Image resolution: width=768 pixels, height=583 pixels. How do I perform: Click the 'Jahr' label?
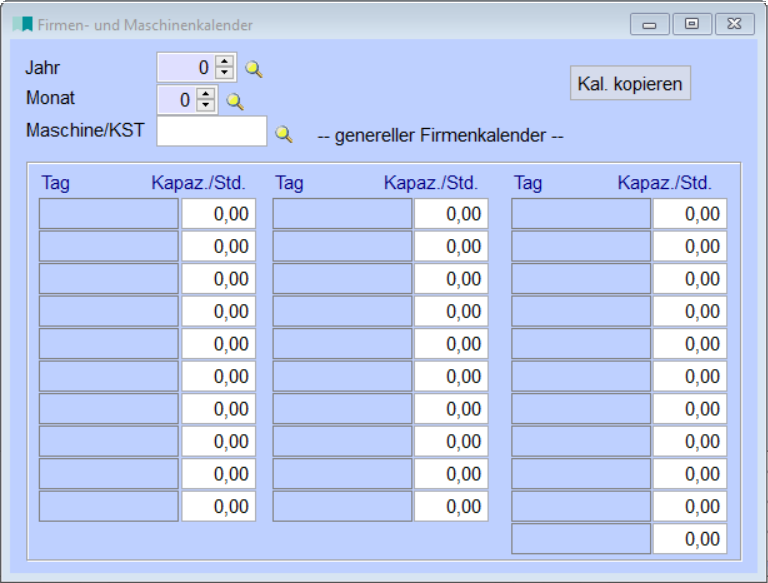[43, 68]
